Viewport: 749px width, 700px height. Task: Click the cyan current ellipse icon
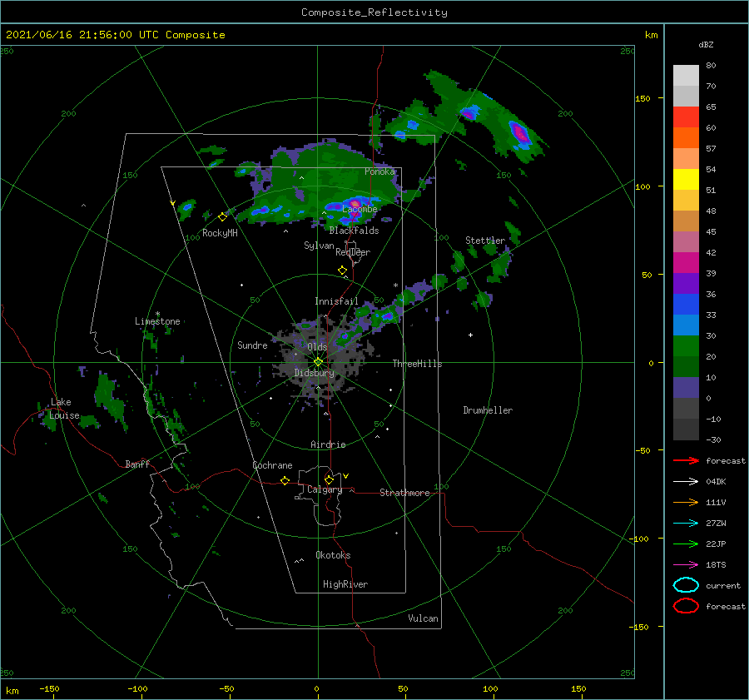[x=686, y=585]
